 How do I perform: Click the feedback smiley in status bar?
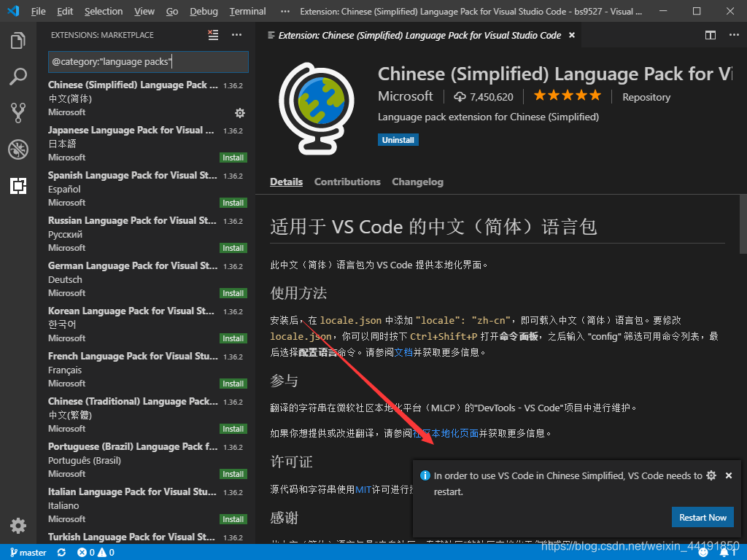coord(703,553)
